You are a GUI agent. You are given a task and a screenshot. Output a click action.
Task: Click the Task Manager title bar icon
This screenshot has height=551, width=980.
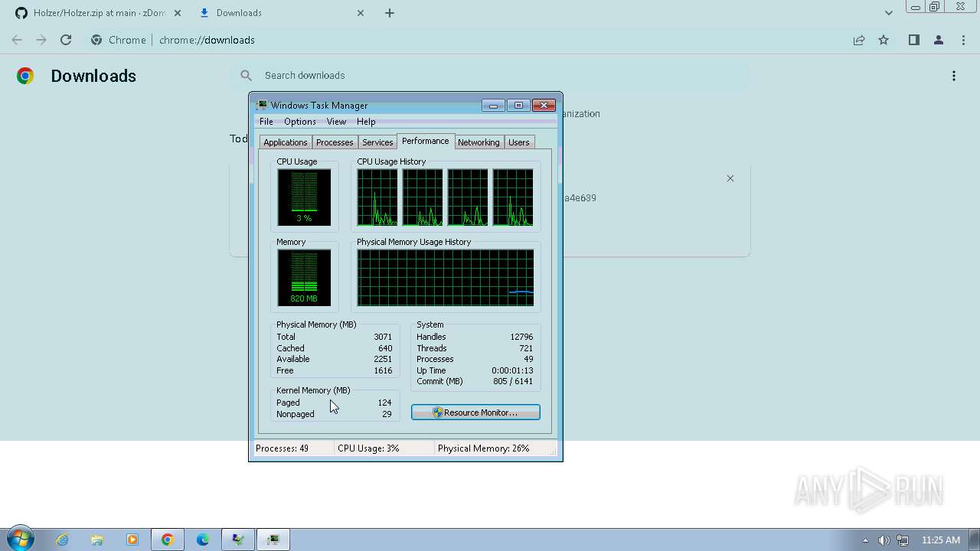pos(262,106)
